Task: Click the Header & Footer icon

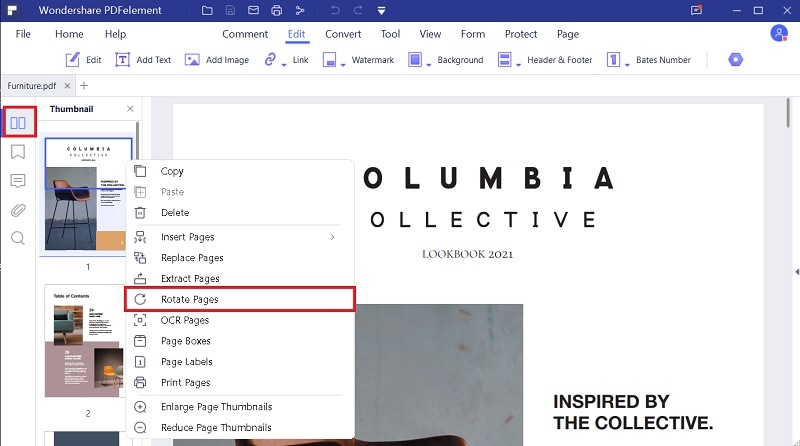Action: point(505,60)
